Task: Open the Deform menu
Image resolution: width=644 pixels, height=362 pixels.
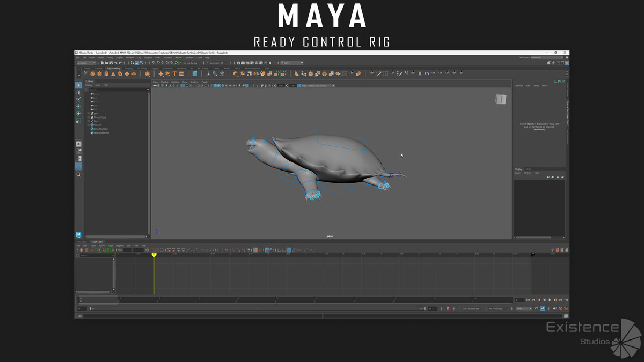Action: [x=178, y=58]
